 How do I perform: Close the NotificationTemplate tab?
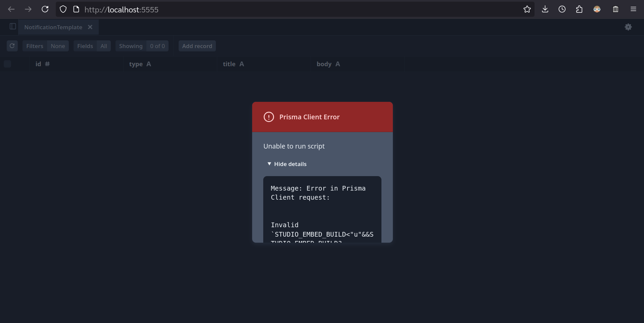click(x=90, y=27)
